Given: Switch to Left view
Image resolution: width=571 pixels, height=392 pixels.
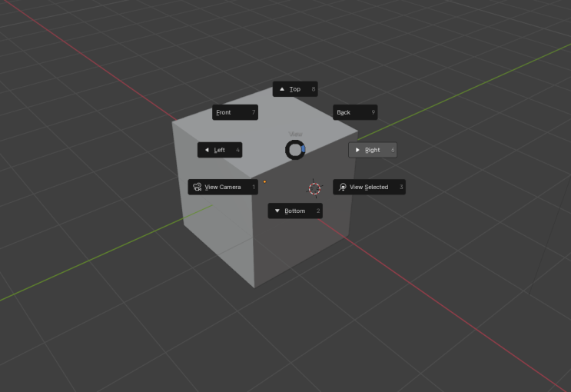Looking at the screenshot, I should click(x=220, y=150).
